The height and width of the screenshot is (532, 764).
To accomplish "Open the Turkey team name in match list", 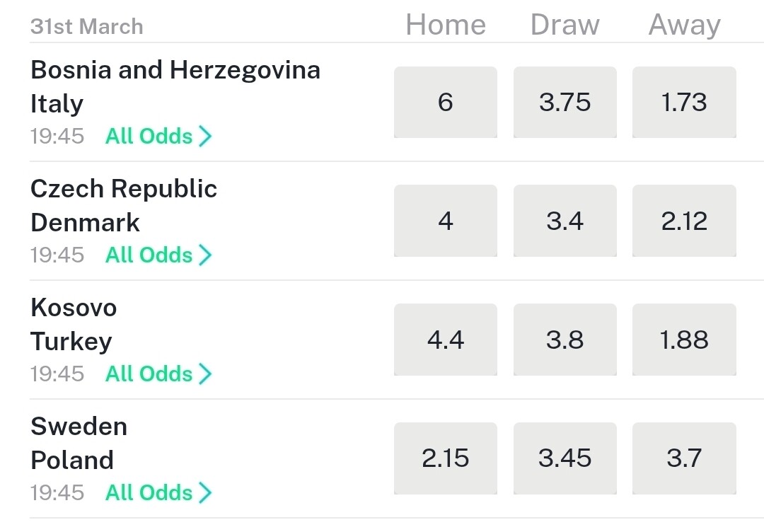I will (71, 342).
